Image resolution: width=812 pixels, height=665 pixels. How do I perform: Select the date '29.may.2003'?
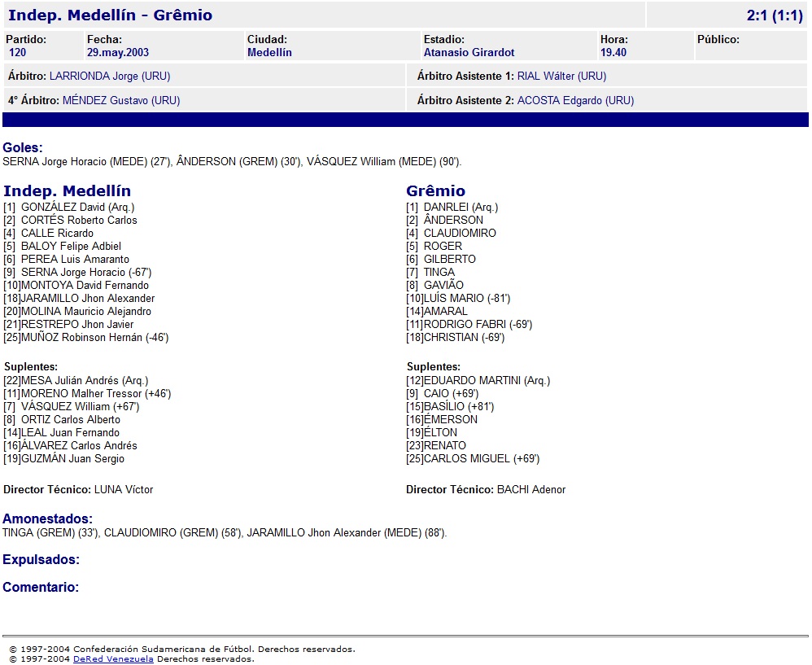117,52
